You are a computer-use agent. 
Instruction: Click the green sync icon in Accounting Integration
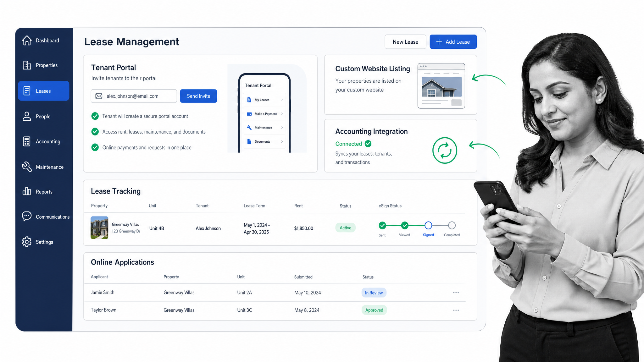(445, 150)
